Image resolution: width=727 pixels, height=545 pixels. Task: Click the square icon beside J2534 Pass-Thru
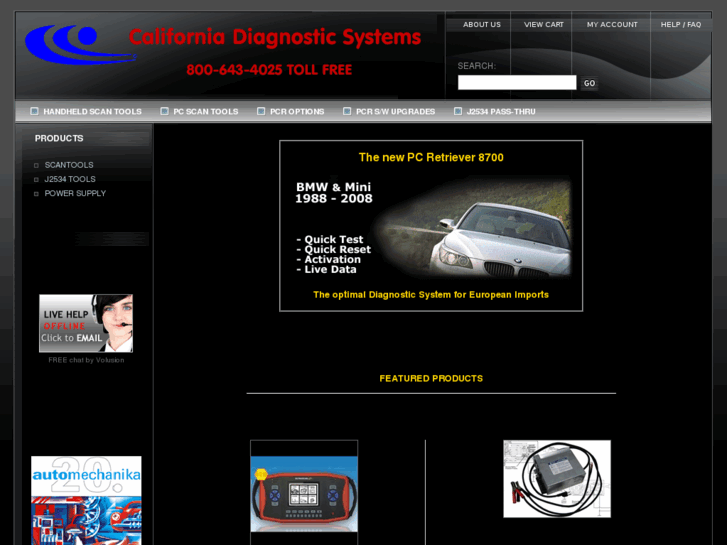(x=458, y=111)
